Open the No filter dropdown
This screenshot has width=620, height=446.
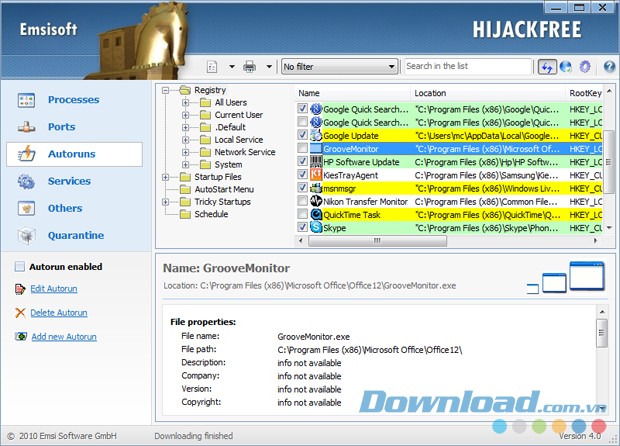[x=340, y=66]
